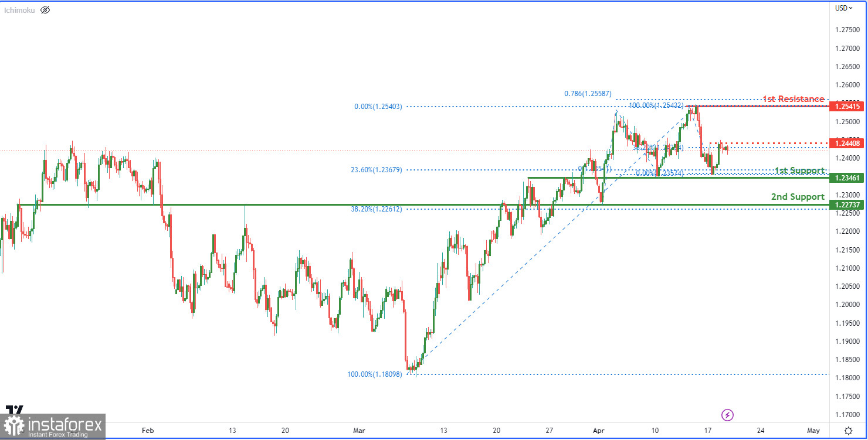Click the 'Mar' date on time axis
This screenshot has width=868, height=440.
359,431
